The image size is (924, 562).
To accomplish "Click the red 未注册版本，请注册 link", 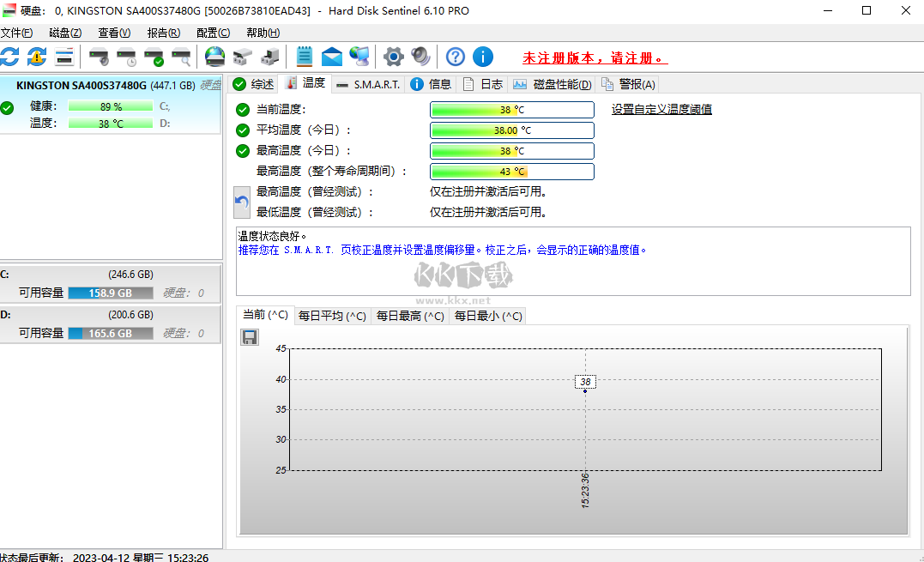I will pos(595,58).
